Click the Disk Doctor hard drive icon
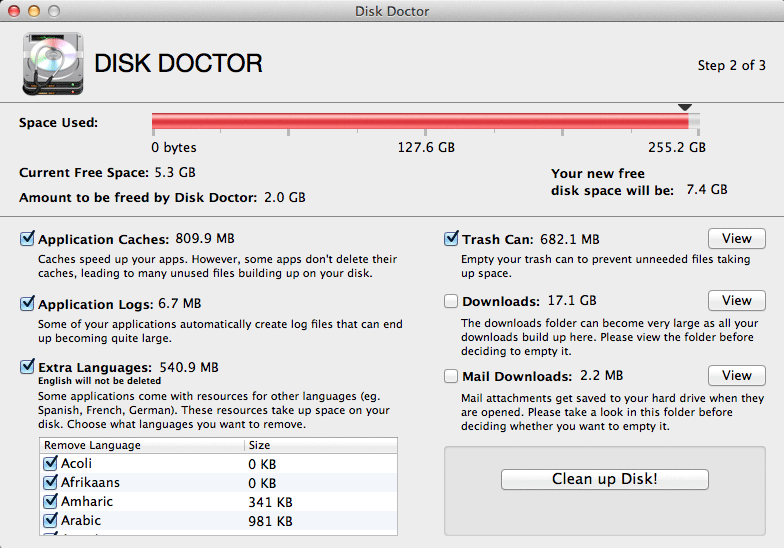This screenshot has width=784, height=548. [x=52, y=64]
